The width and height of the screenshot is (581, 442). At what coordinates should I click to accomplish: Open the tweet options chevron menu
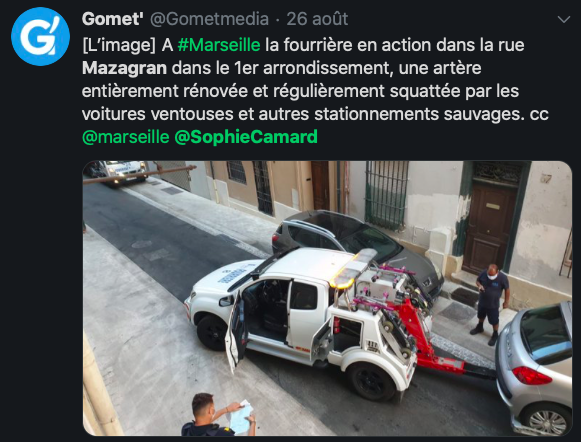pyautogui.click(x=564, y=20)
